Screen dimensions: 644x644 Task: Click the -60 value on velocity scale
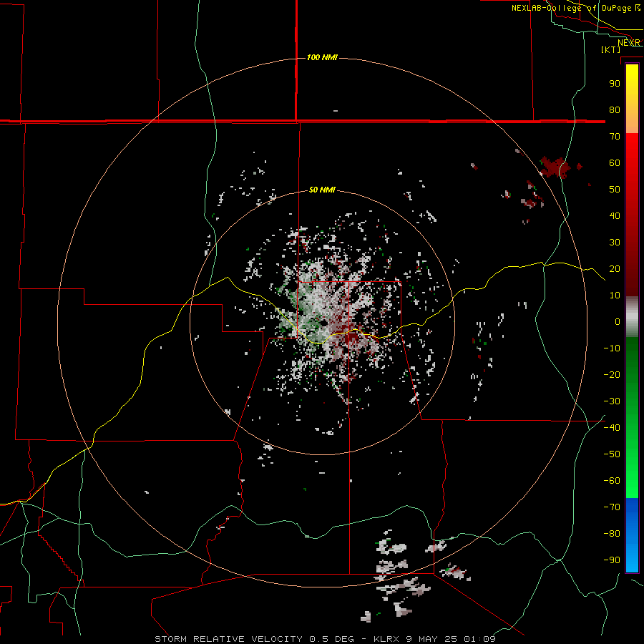pyautogui.click(x=612, y=481)
